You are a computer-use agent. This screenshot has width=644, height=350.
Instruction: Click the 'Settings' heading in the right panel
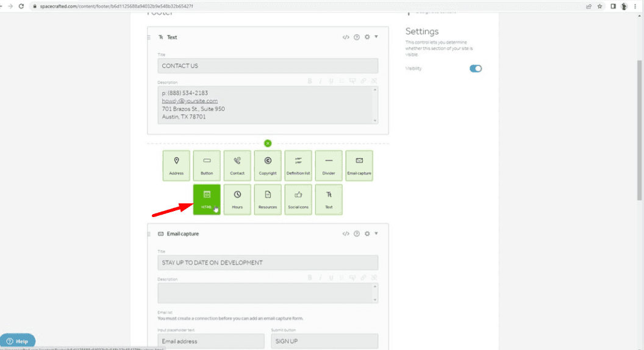pyautogui.click(x=422, y=31)
